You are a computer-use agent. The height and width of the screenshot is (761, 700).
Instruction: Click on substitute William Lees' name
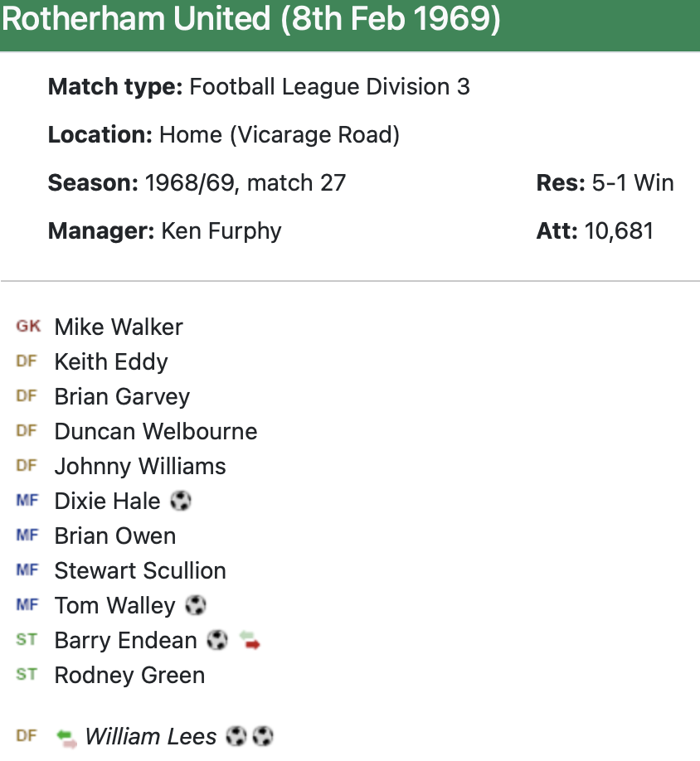(151, 736)
